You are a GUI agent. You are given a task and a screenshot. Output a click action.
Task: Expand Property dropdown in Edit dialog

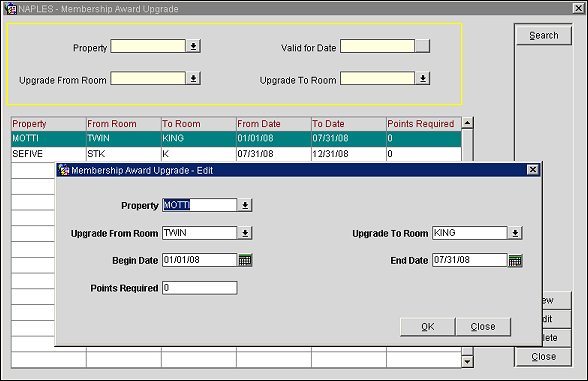[x=245, y=205]
